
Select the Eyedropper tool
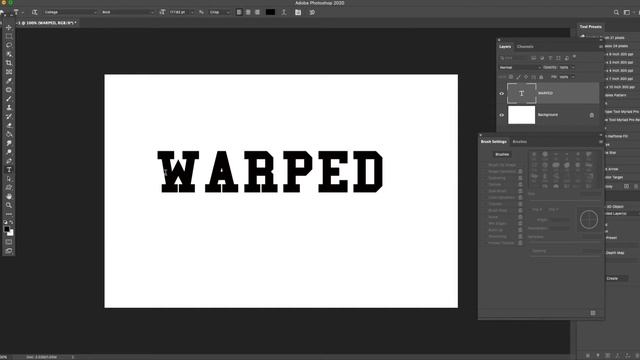[9, 81]
